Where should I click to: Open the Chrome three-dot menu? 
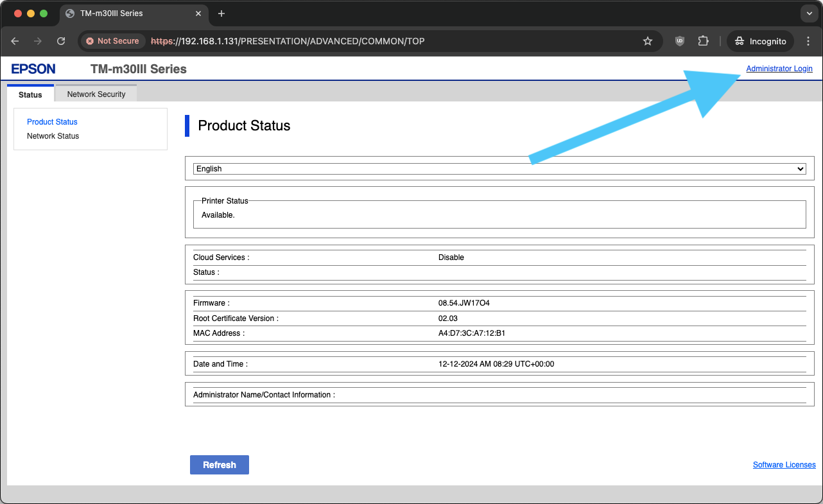(808, 41)
